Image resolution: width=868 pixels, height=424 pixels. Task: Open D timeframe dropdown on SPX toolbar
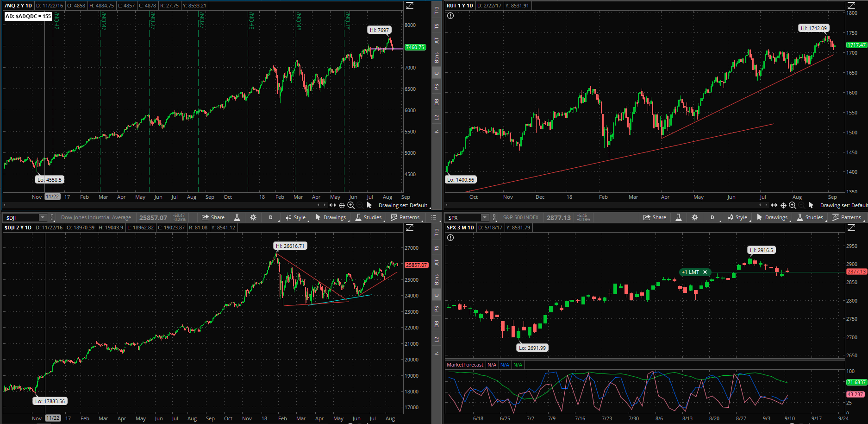[713, 217]
